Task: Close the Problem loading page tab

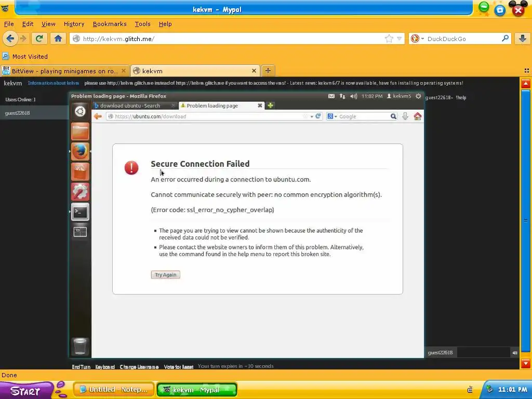Action: click(x=260, y=105)
